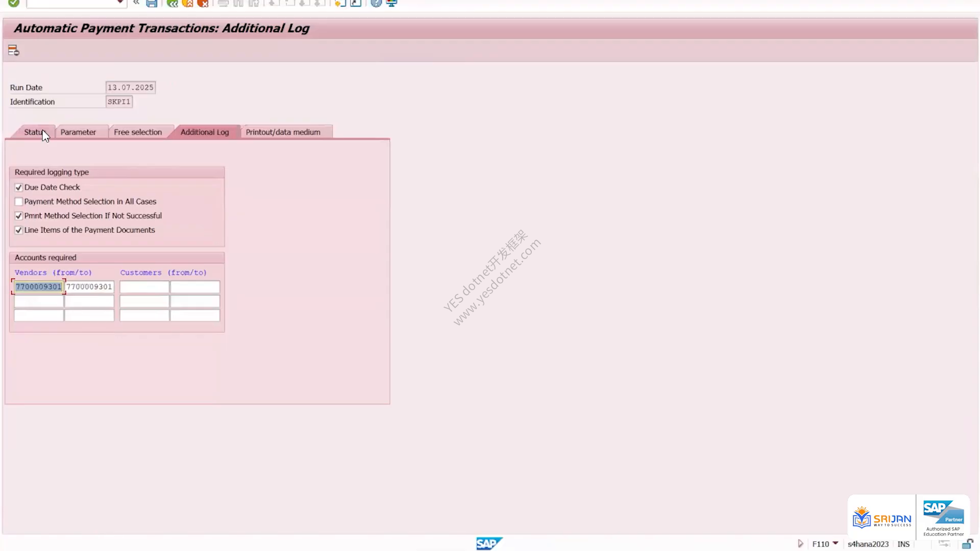Open the command field dropdown arrow

(x=120, y=3)
